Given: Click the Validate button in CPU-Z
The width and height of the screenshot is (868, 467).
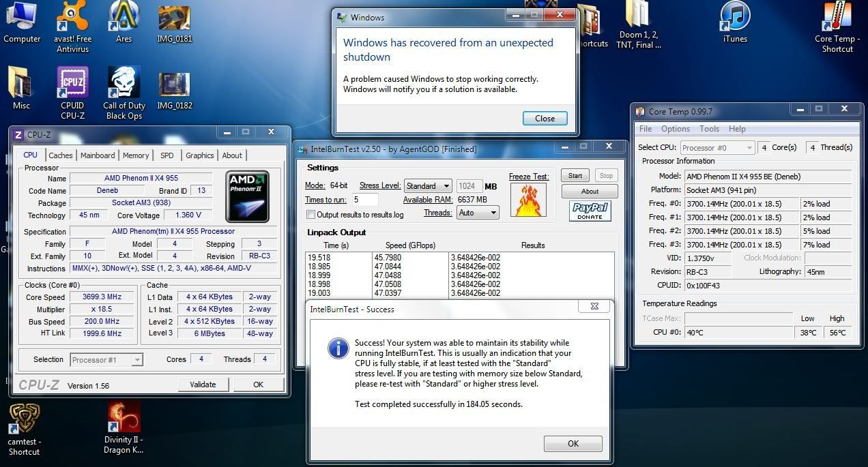Looking at the screenshot, I should [203, 385].
